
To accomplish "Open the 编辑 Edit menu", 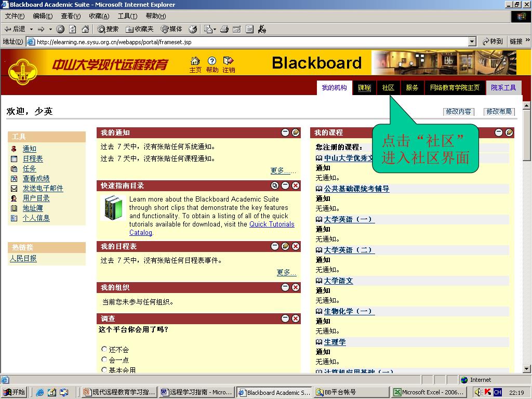I will (x=43, y=16).
